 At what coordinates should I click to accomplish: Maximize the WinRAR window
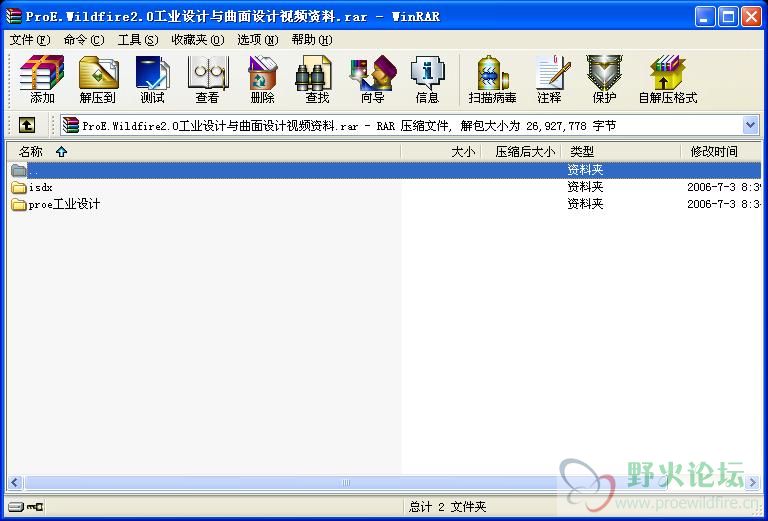click(x=728, y=17)
